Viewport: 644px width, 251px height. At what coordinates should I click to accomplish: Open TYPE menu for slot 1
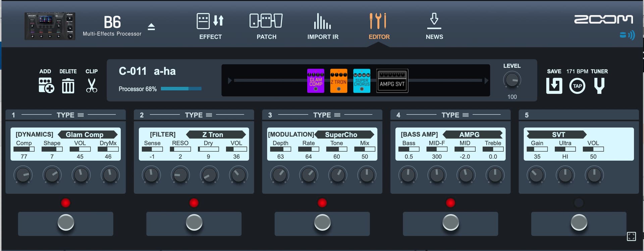[70, 115]
